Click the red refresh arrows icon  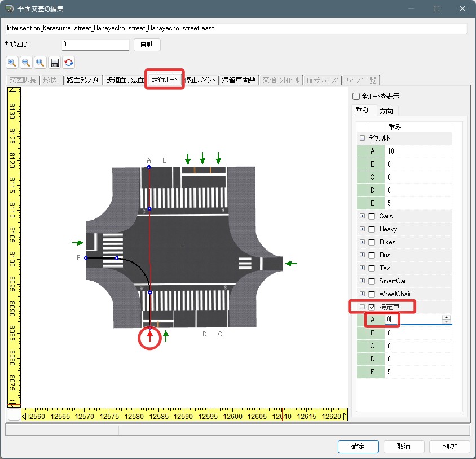[x=69, y=62]
